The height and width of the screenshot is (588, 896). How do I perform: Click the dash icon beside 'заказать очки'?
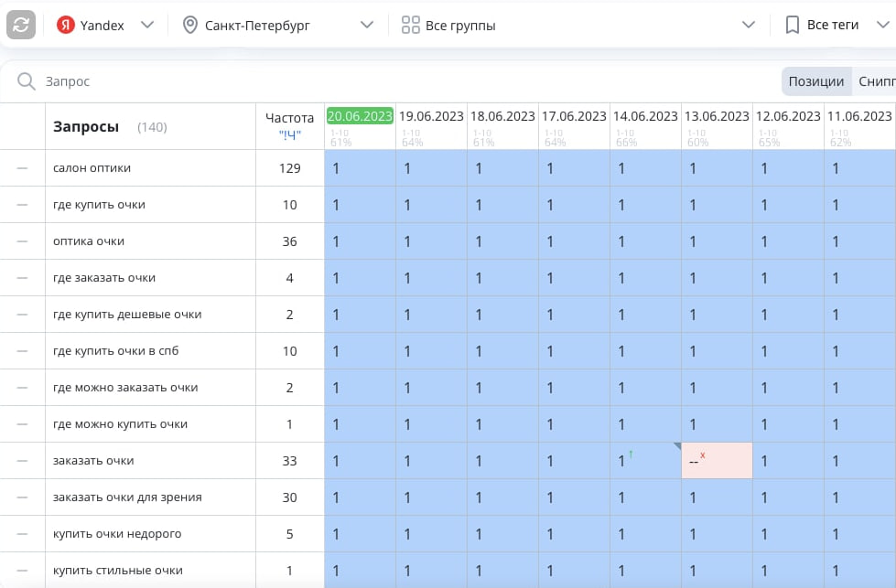click(22, 461)
